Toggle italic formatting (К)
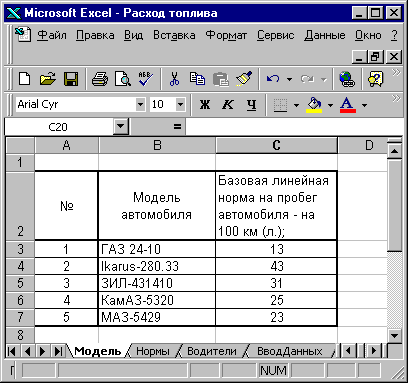Image resolution: width=411 pixels, height=387 pixels. (x=228, y=105)
